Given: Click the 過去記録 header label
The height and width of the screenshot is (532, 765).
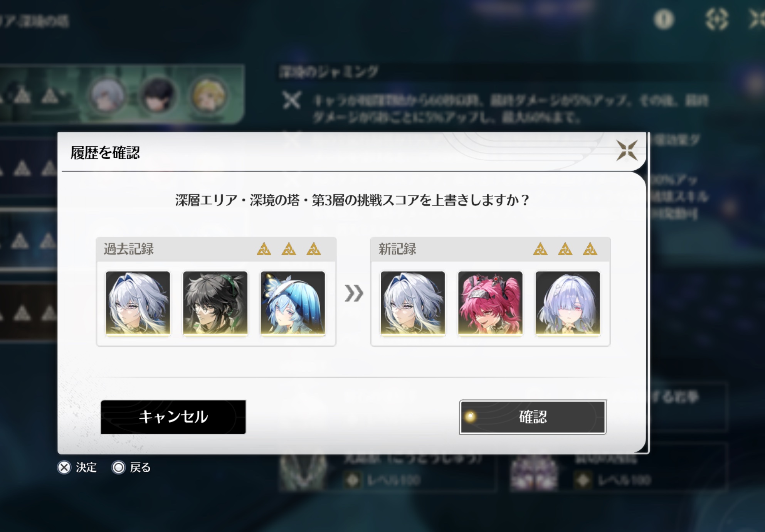Looking at the screenshot, I should click(x=129, y=249).
